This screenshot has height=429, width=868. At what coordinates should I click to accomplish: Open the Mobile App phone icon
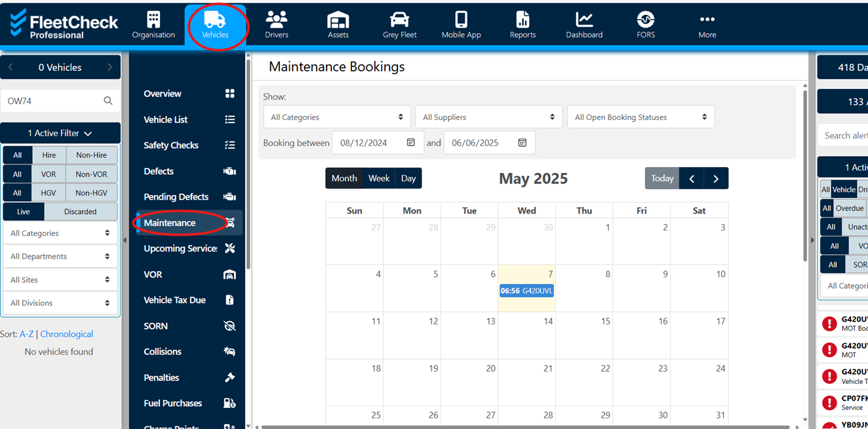461,20
